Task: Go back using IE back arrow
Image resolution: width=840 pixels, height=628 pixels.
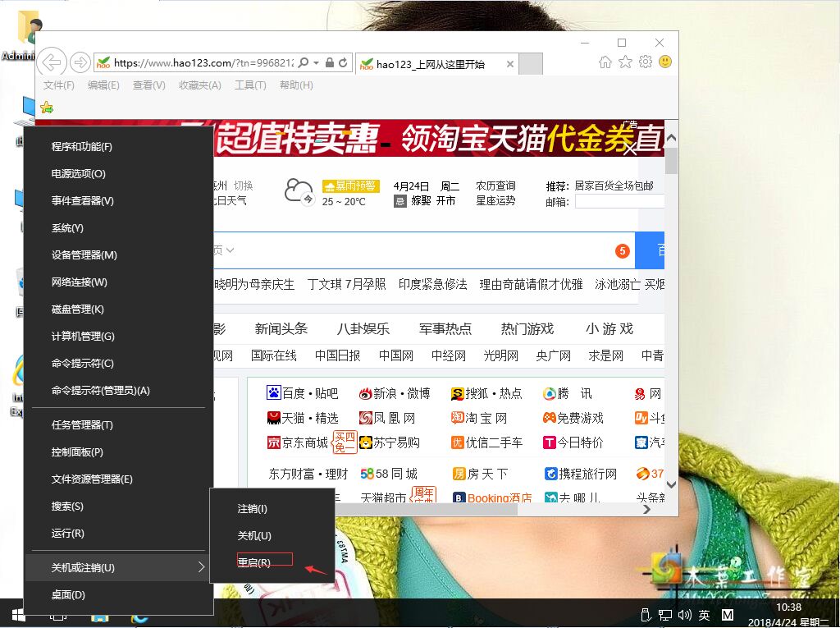Action: tap(52, 62)
